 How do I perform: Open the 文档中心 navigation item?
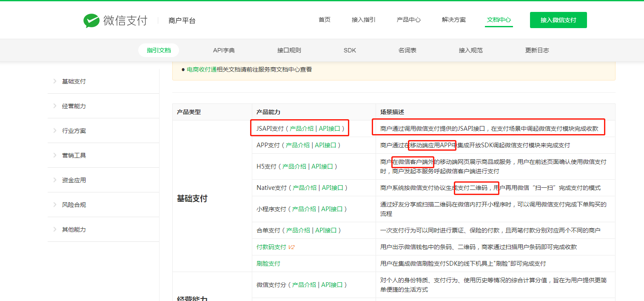pyautogui.click(x=499, y=20)
